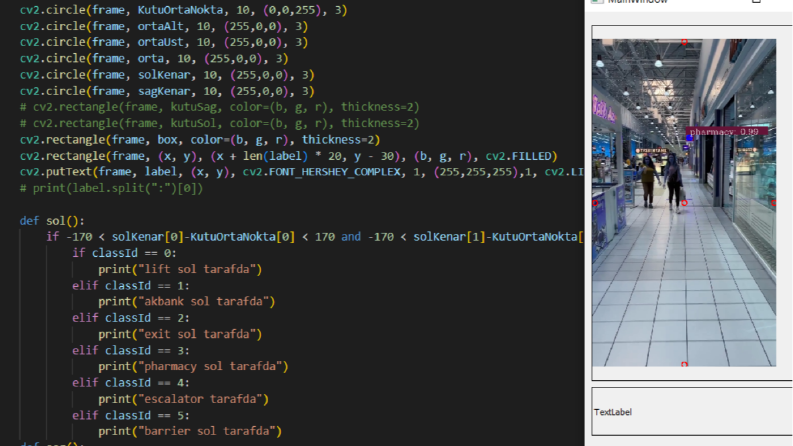The image size is (793, 446).
Task: Place cursor on print("pharmacy sol tarafda") line
Action: tap(193, 366)
